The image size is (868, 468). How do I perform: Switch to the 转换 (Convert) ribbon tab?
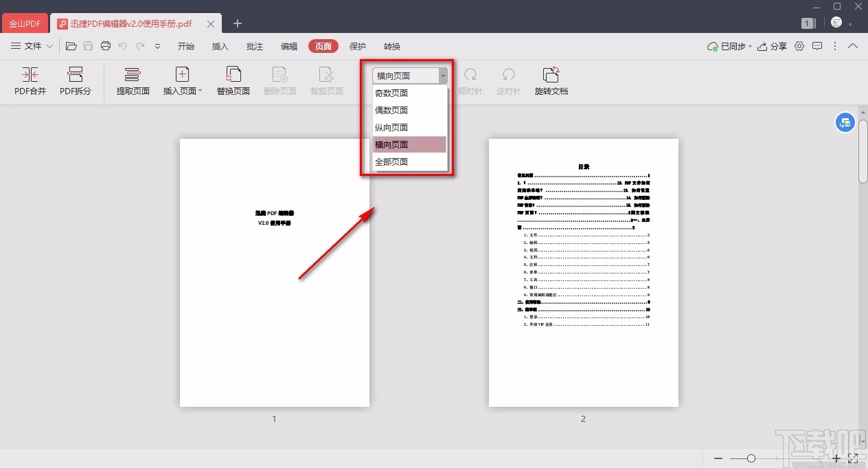point(391,46)
